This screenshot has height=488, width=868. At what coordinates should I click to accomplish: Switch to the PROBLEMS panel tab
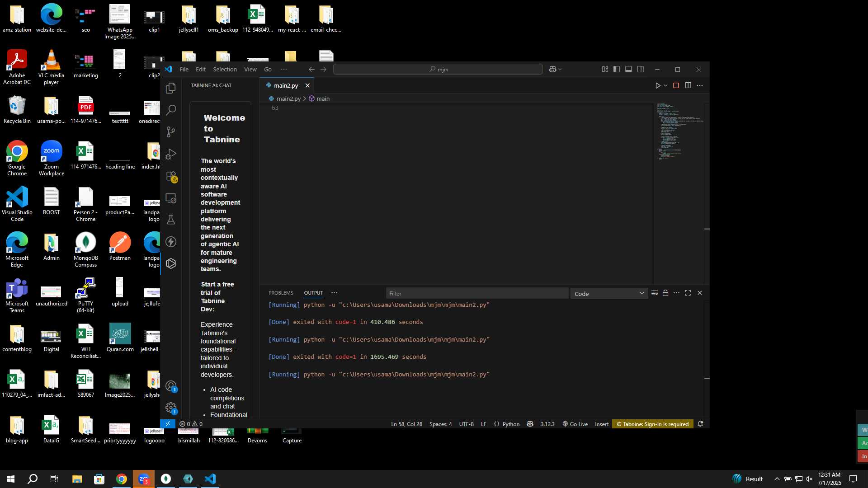[281, 293]
